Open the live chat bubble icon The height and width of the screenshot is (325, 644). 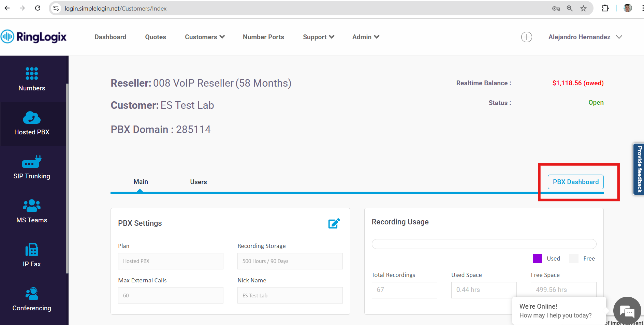pyautogui.click(x=627, y=311)
